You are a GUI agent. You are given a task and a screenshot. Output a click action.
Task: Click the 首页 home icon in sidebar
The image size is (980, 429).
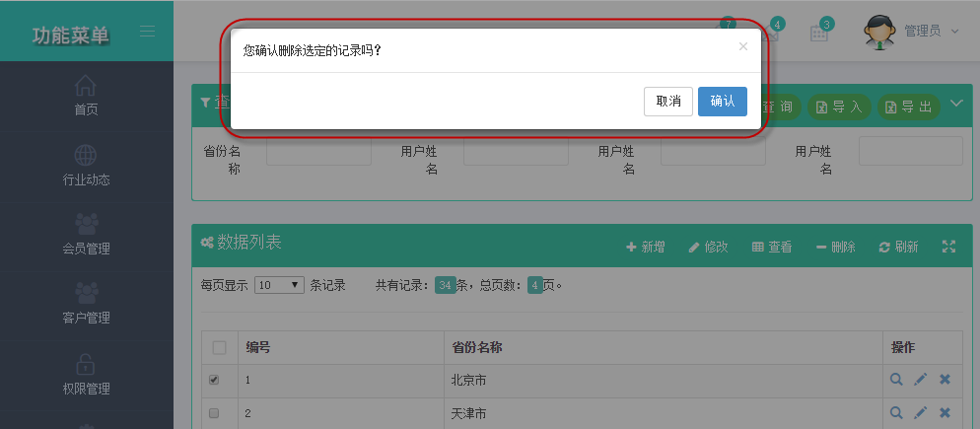click(86, 86)
